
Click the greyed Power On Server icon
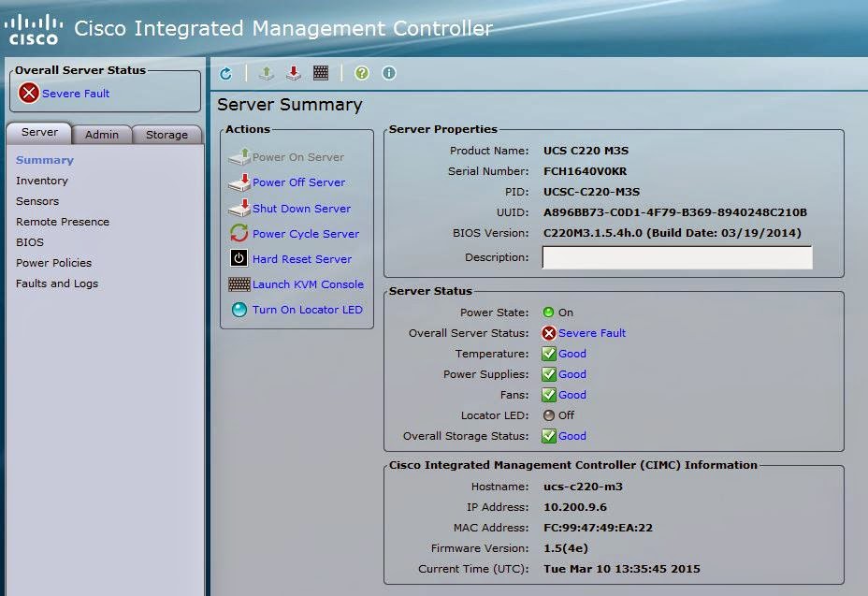click(239, 157)
